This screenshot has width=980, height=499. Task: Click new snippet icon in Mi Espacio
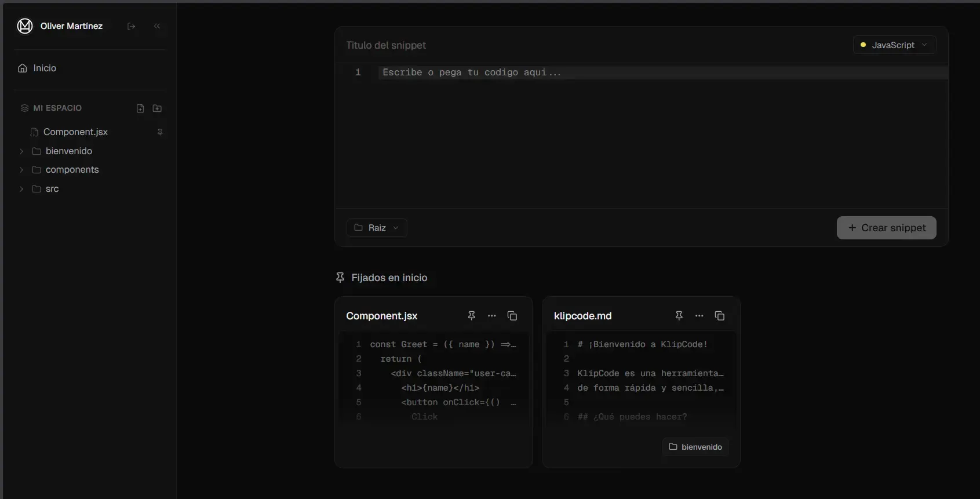[x=140, y=108]
